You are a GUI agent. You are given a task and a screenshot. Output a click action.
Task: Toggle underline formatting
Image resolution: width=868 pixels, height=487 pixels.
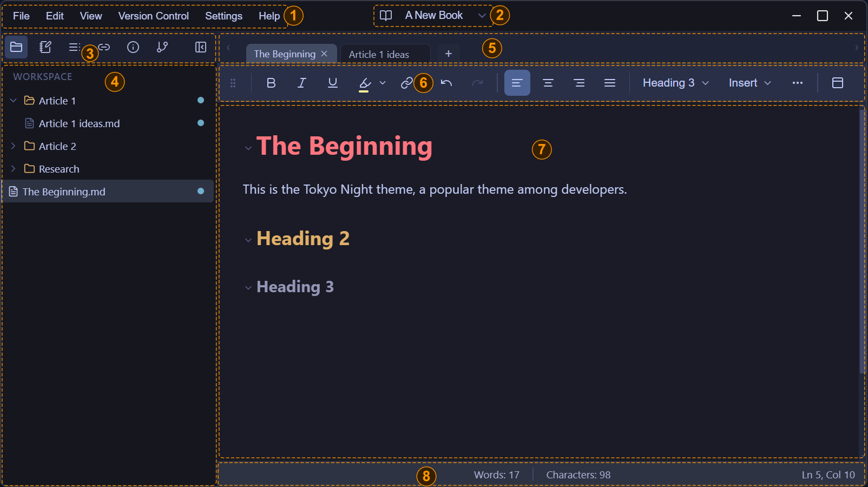pos(332,83)
